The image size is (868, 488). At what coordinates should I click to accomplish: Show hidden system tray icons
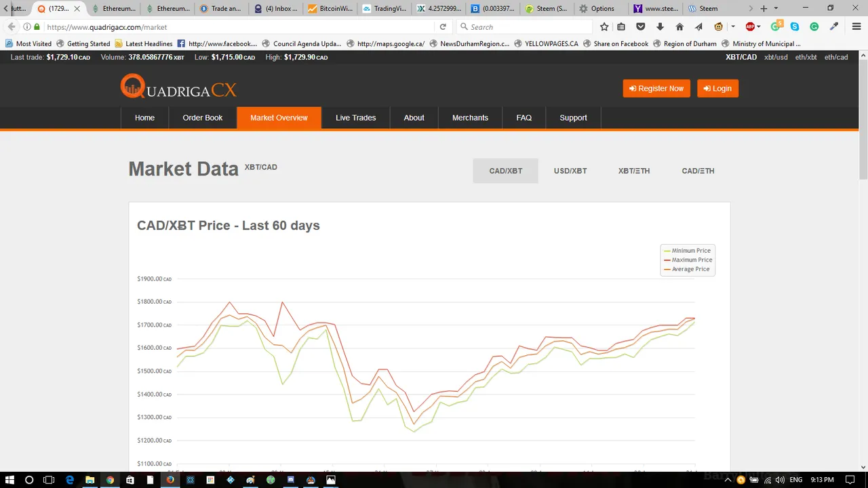point(728,480)
